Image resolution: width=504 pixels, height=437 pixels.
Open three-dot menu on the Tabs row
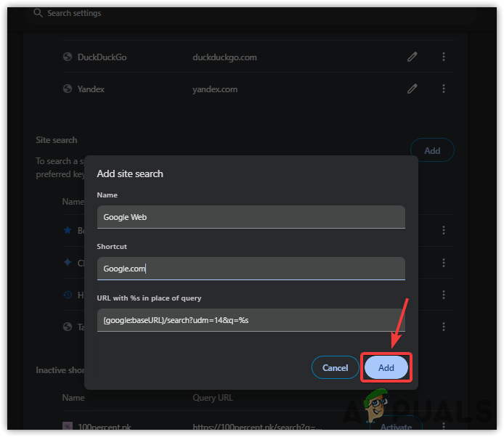(444, 327)
